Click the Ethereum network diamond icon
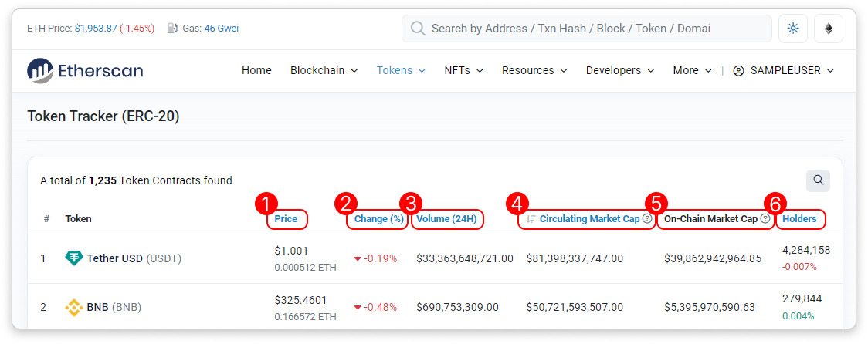Image resolution: width=868 pixels, height=344 pixels. pos(829,29)
